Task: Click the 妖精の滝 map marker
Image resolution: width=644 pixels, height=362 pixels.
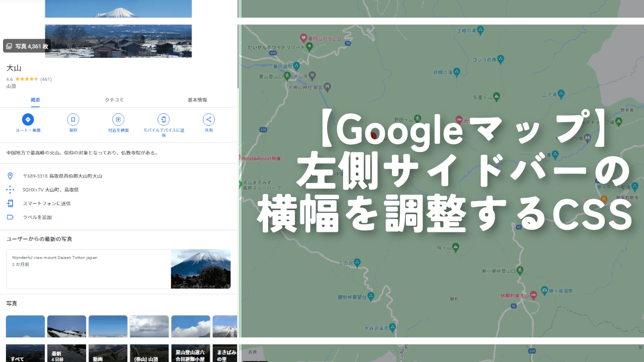Action: click(x=457, y=72)
